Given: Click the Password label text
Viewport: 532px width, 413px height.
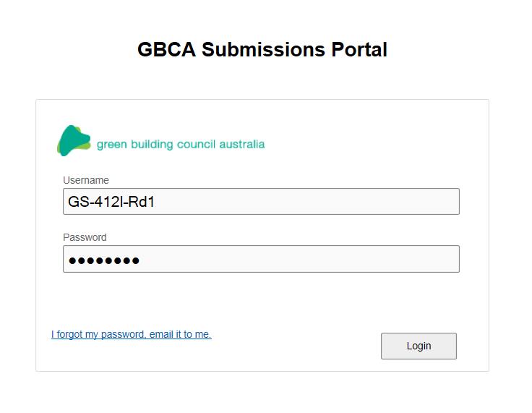Looking at the screenshot, I should [x=85, y=237].
